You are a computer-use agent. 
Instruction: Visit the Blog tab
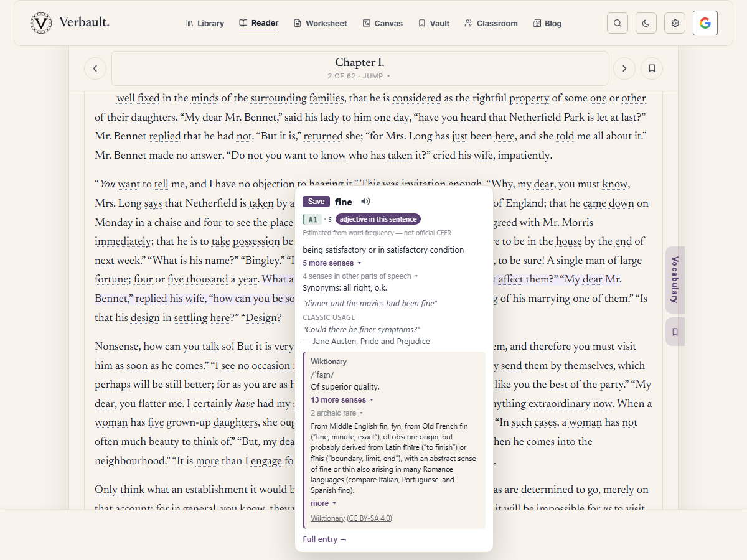548,23
